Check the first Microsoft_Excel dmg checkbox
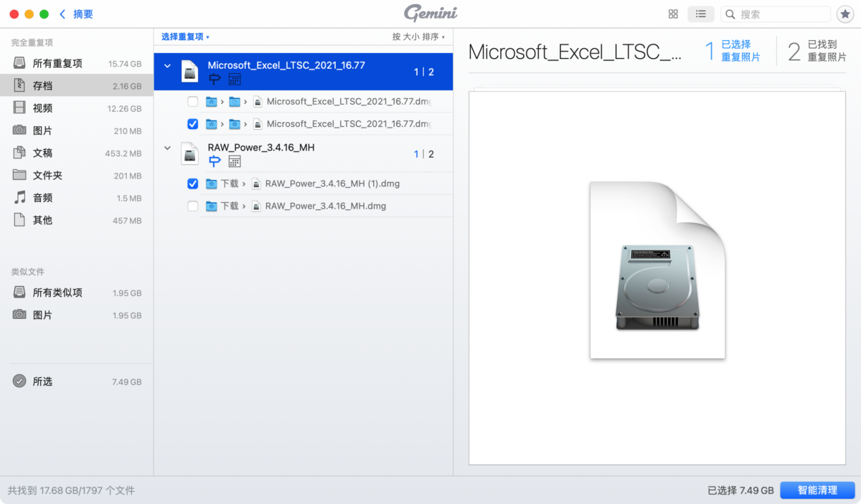Screen dimensions: 861x504 tap(192, 102)
